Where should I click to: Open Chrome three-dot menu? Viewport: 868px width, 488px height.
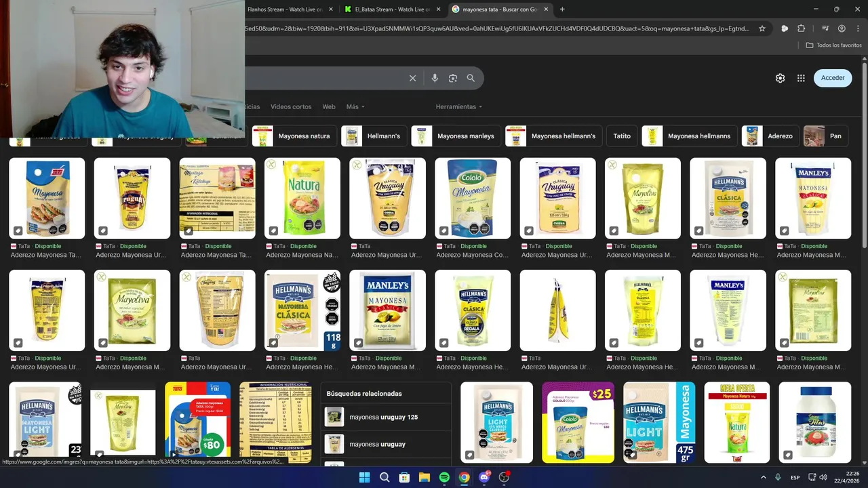coord(857,28)
